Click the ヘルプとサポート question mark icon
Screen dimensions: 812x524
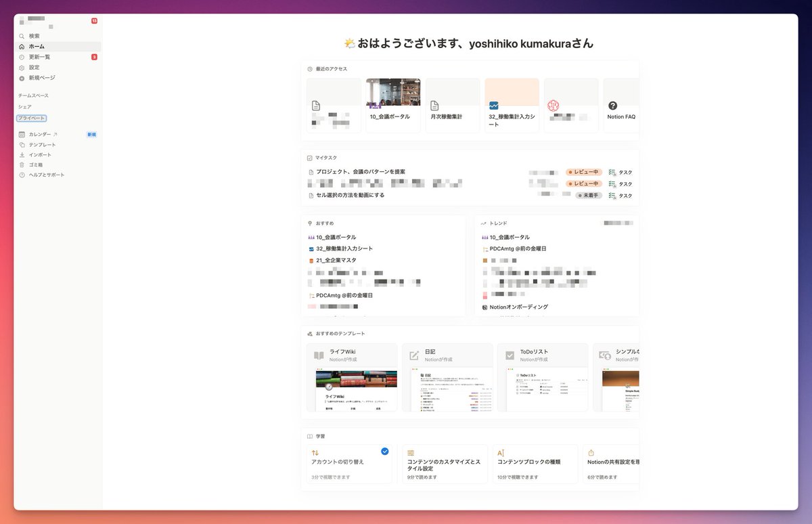click(22, 175)
